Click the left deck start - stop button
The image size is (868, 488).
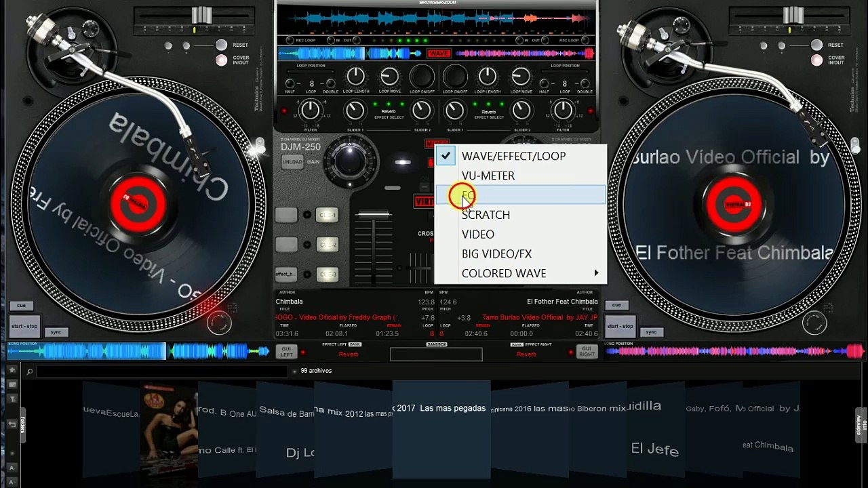24,327
